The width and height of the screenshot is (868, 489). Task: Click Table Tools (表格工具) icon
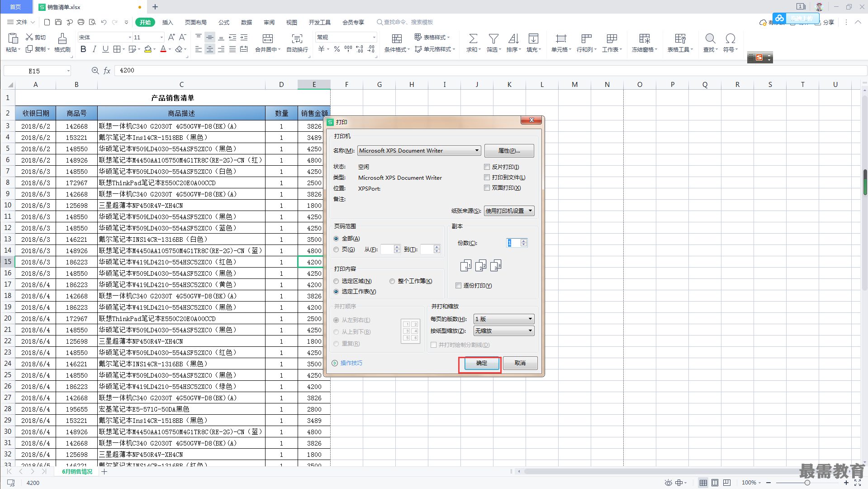click(x=680, y=38)
